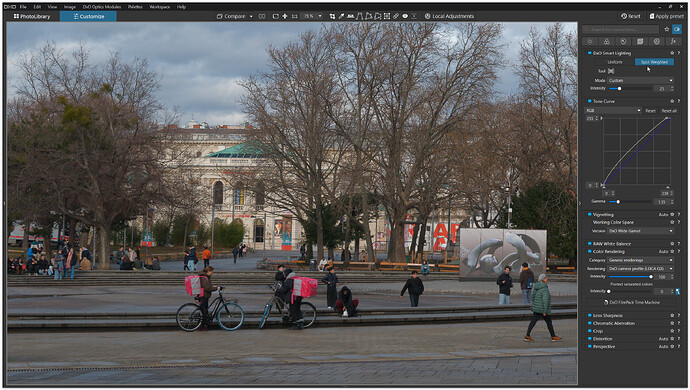
Task: Click the Tone Curve Gamma slider
Action: [x=631, y=202]
